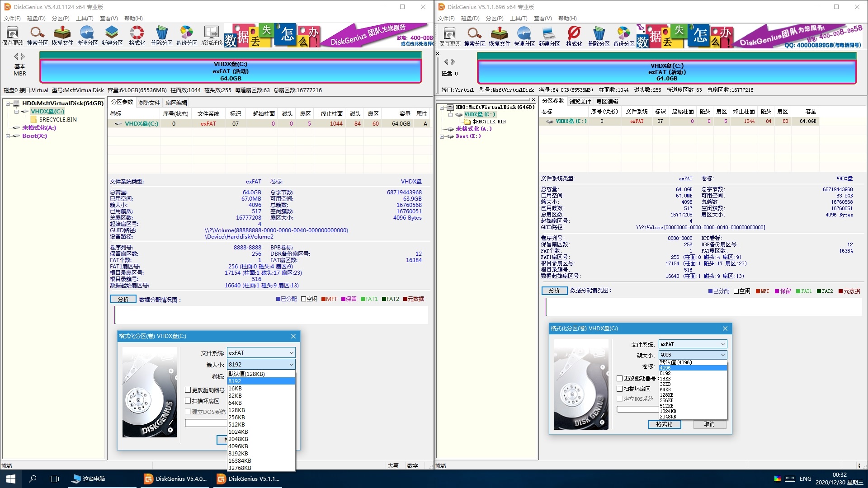
Task: Click MFT red legend swatch in left window
Action: point(324,299)
